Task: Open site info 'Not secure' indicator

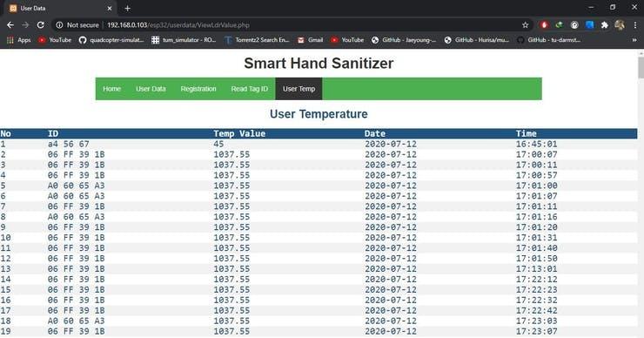Action: (x=77, y=25)
